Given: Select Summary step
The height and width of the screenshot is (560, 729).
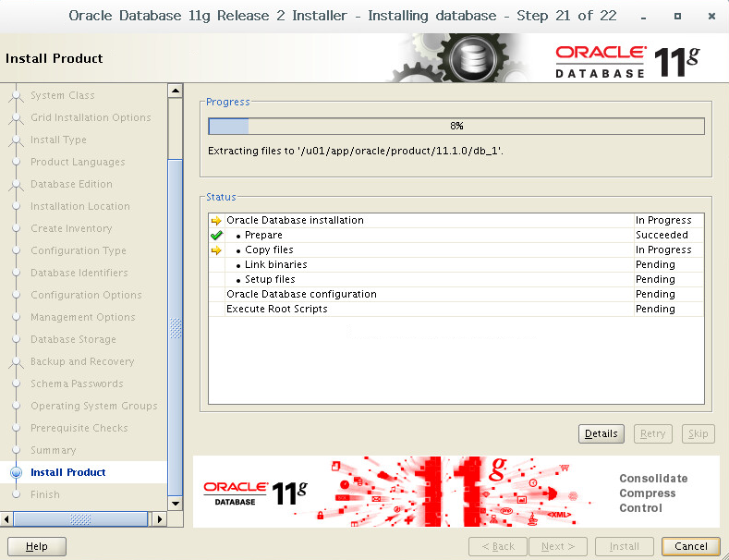Looking at the screenshot, I should 53,450.
